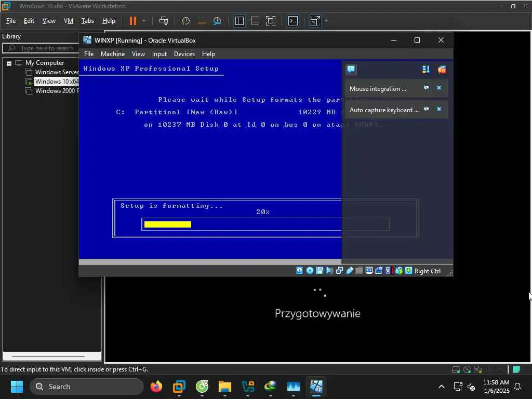Open the VMware Help menu
The image size is (532, 399).
[109, 21]
